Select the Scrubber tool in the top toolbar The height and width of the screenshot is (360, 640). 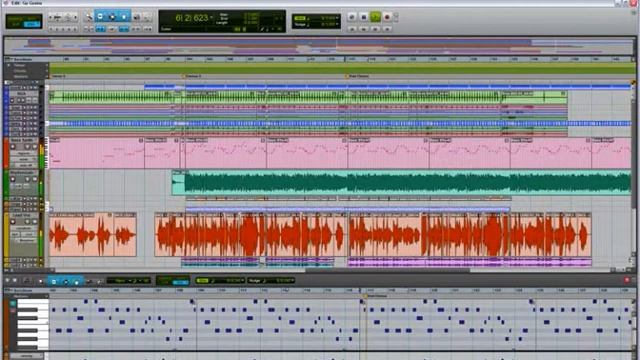[137, 17]
